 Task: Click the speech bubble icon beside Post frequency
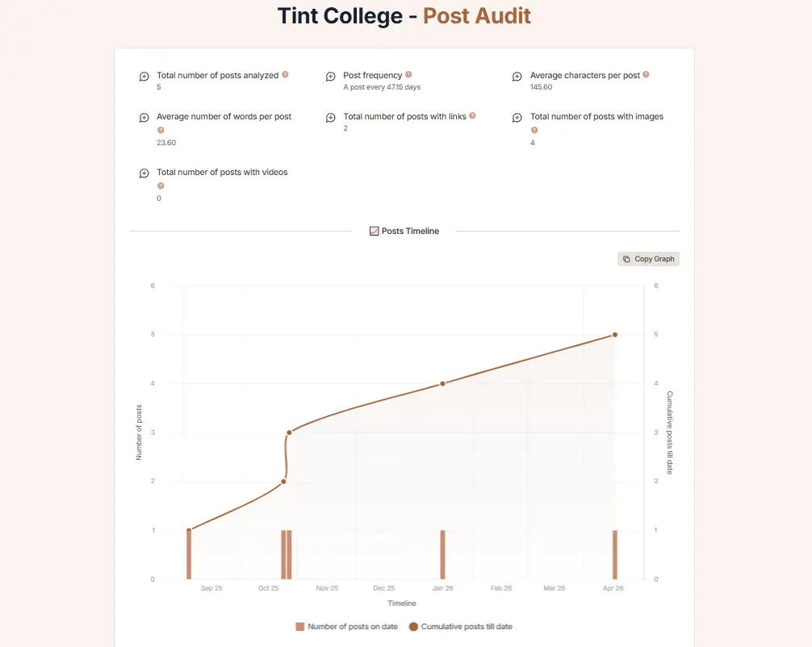pyautogui.click(x=331, y=77)
